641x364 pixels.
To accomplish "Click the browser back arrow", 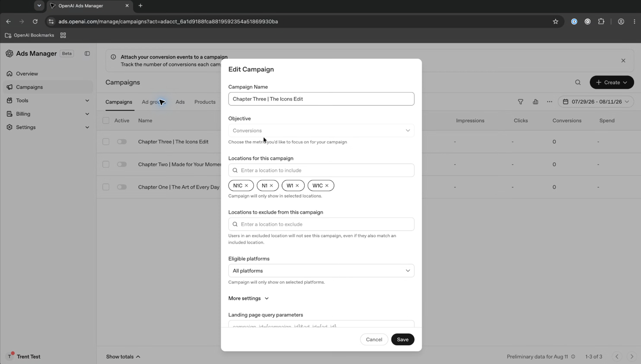I will (8, 22).
